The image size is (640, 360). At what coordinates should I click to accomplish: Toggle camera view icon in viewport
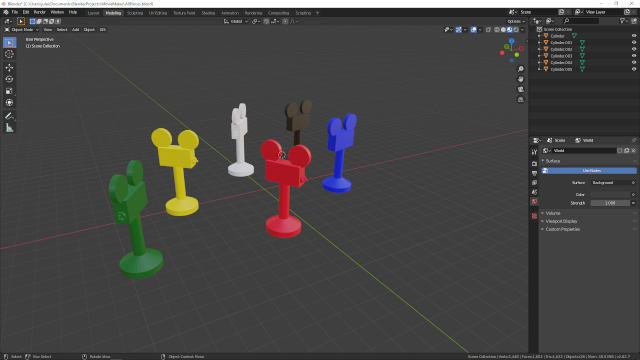click(520, 89)
